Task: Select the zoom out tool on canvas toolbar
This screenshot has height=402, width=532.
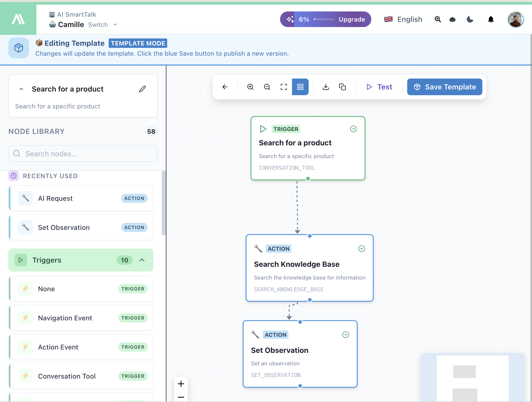Action: click(x=267, y=87)
